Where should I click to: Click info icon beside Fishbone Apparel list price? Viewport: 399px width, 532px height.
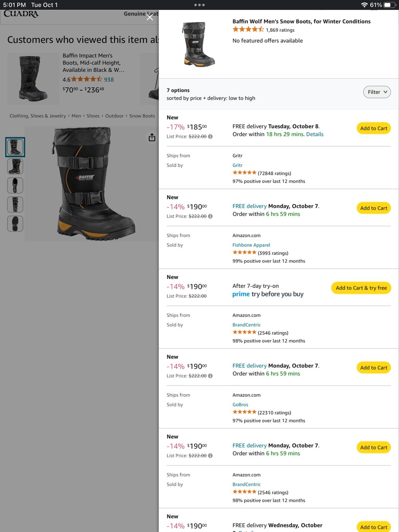(x=210, y=216)
